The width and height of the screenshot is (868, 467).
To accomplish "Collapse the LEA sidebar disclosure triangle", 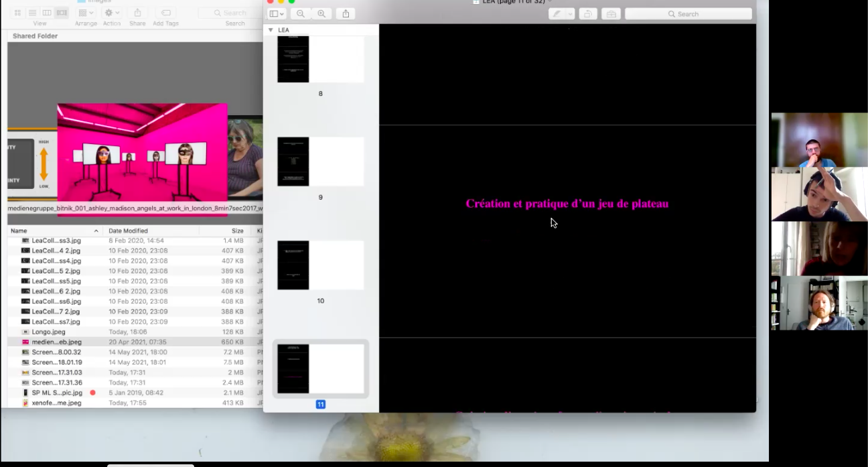I will click(271, 30).
